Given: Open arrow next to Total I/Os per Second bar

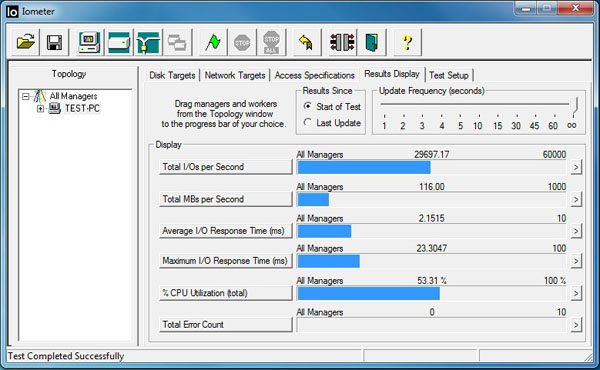Looking at the screenshot, I should pyautogui.click(x=576, y=167).
